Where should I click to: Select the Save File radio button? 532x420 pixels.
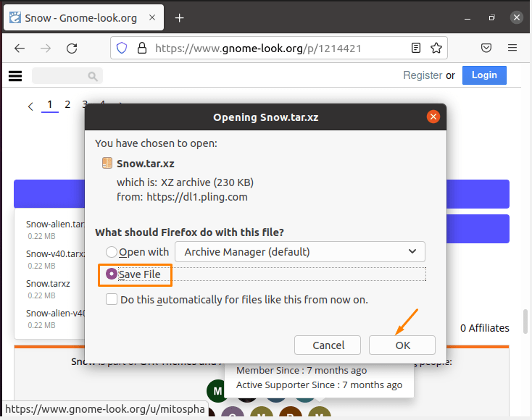(x=112, y=274)
